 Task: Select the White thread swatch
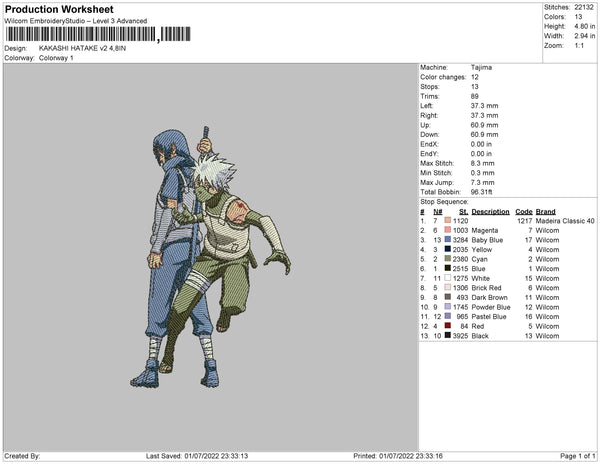coord(450,278)
